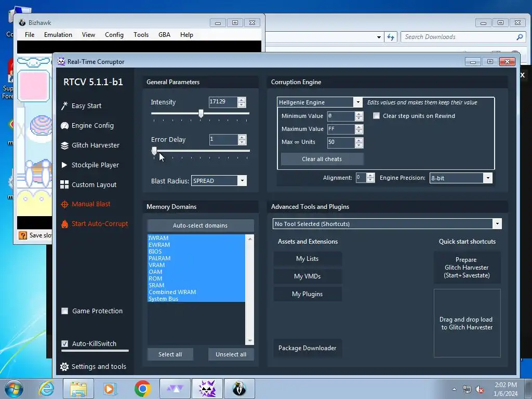This screenshot has height=399, width=532.
Task: Click the Bizhawk window title icon
Action: pyautogui.click(x=22, y=22)
